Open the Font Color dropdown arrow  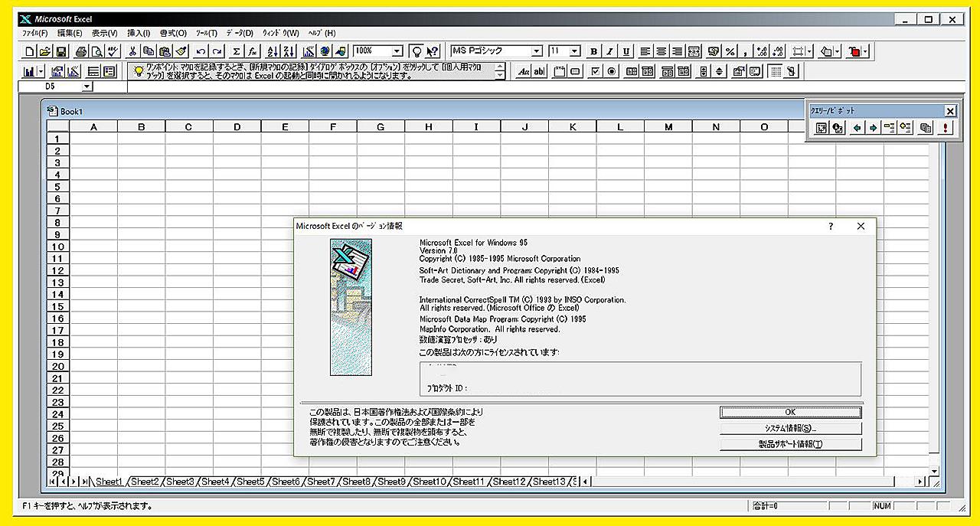tap(865, 51)
